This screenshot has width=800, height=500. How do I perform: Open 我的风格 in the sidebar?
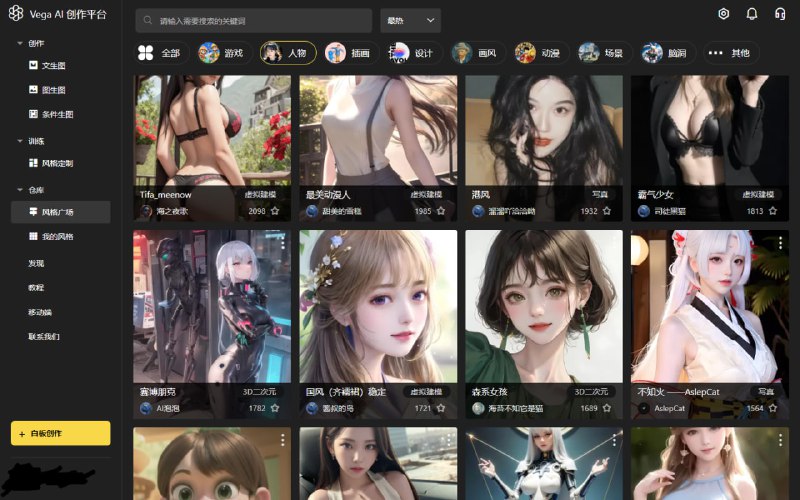(51, 236)
